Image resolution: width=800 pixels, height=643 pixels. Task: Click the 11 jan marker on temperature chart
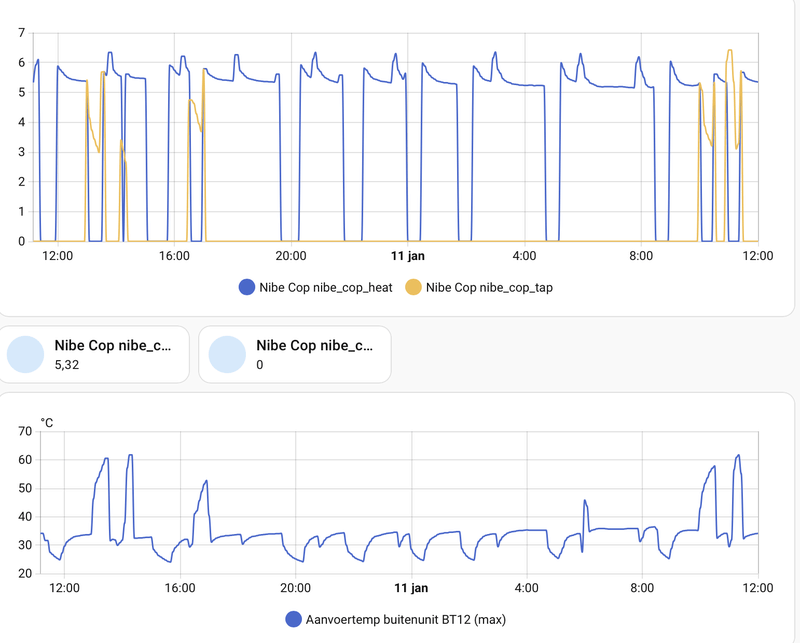click(x=411, y=588)
